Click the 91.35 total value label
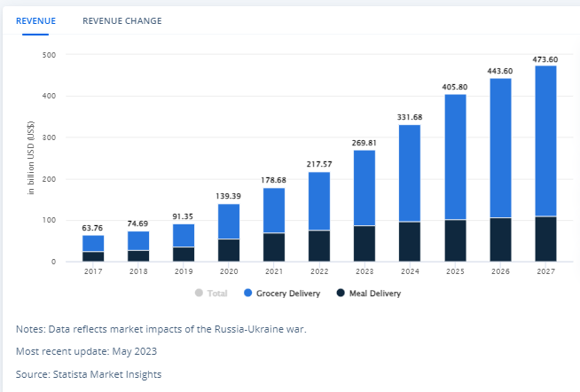The width and height of the screenshot is (580, 392). 183,216
